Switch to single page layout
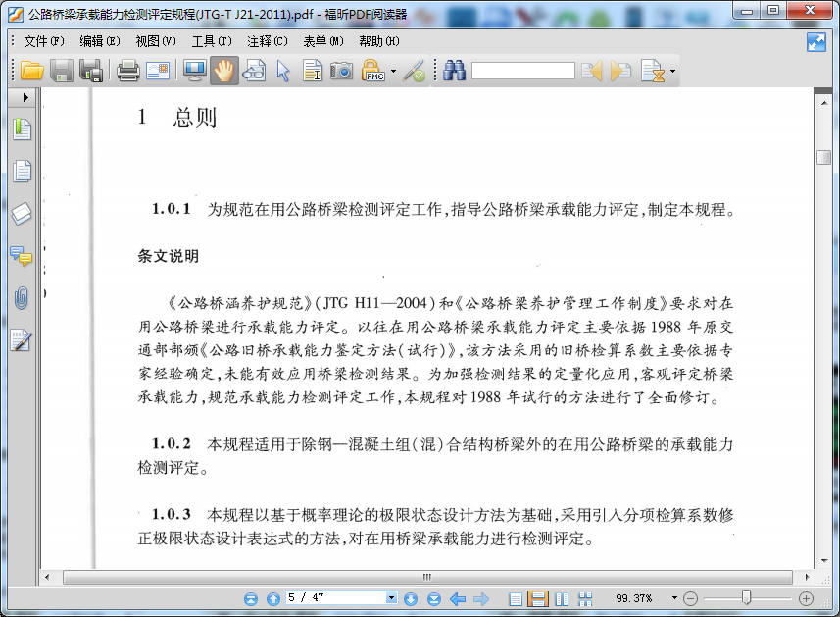 click(516, 598)
